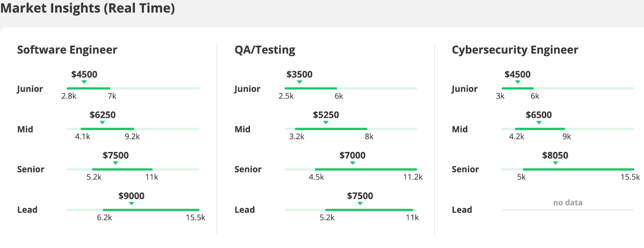
Task: Click the triangle marker under Cybersecurity $8050
Action: point(555,163)
